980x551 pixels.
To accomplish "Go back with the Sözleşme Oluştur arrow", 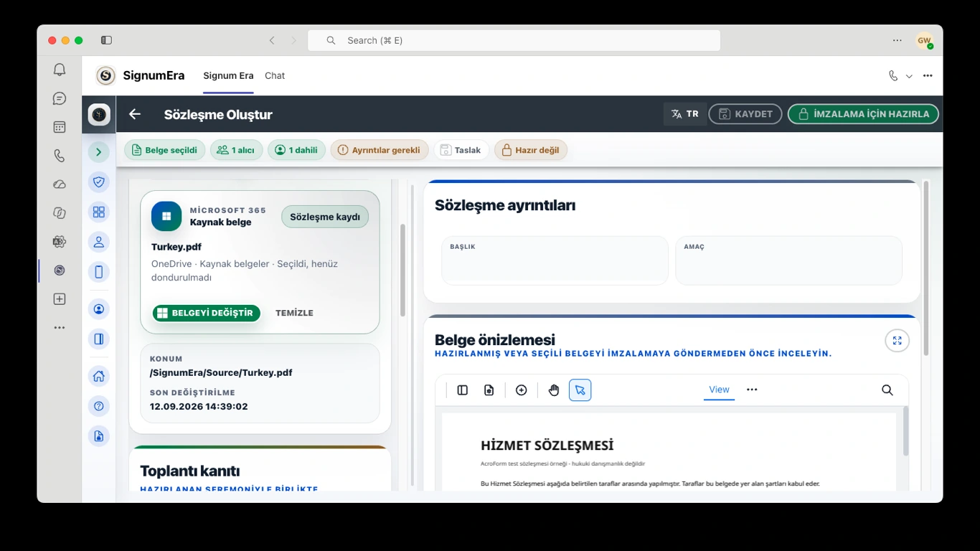I will click(135, 114).
